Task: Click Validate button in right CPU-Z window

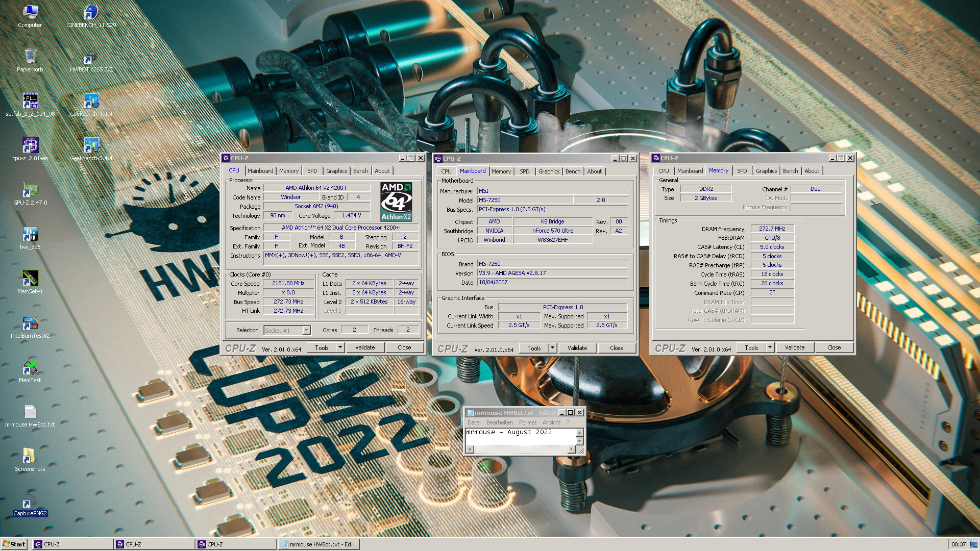Action: [x=795, y=347]
